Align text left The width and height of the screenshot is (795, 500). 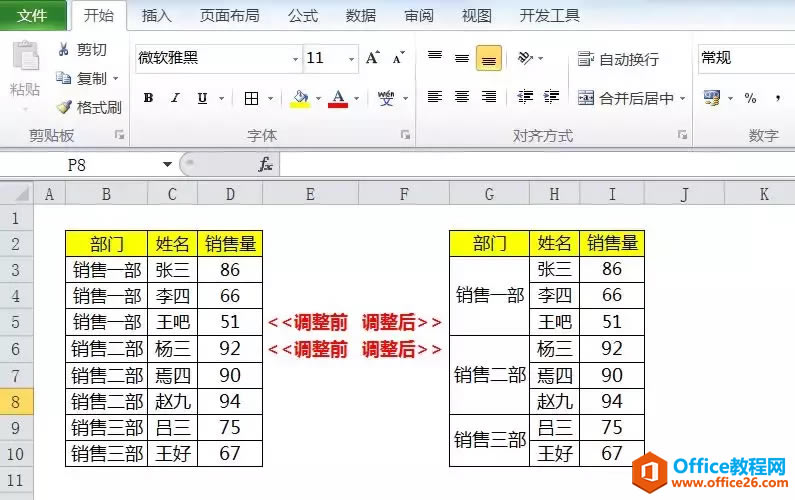(435, 97)
